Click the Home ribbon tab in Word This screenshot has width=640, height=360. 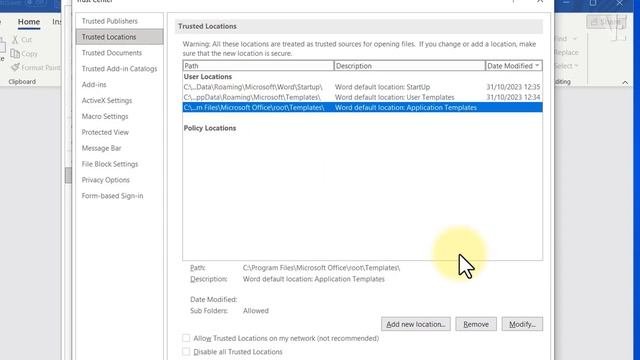29,22
